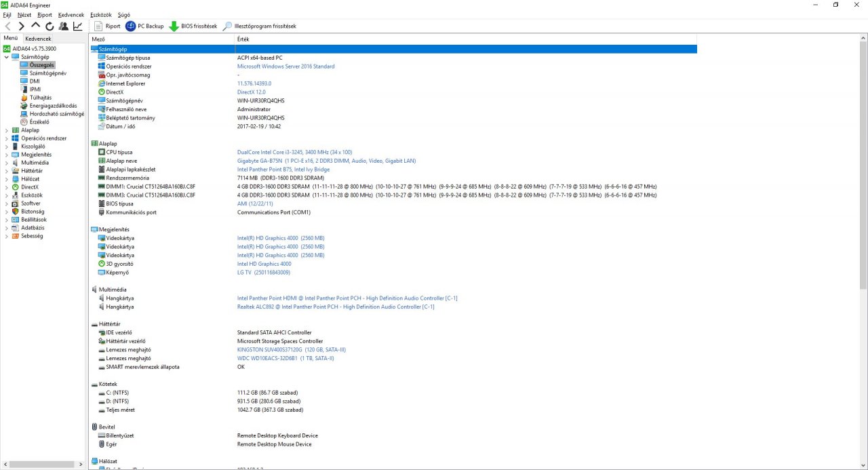
Task: Expand the DirectX tree node
Action: coord(6,187)
